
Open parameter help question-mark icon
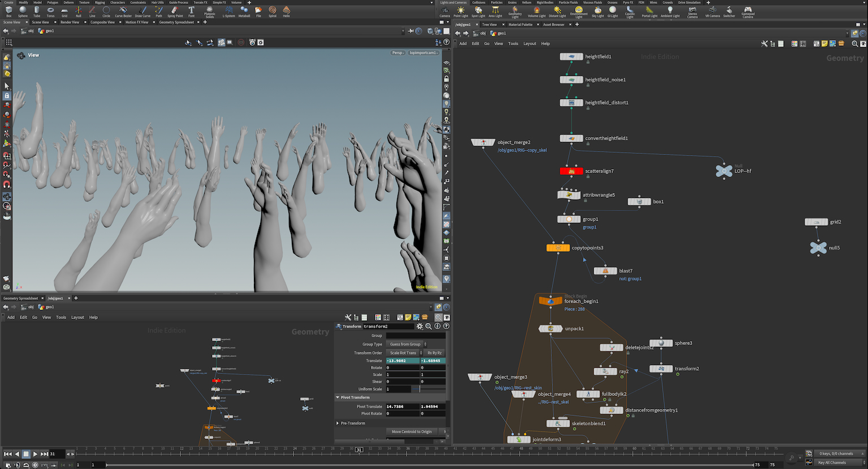(446, 326)
